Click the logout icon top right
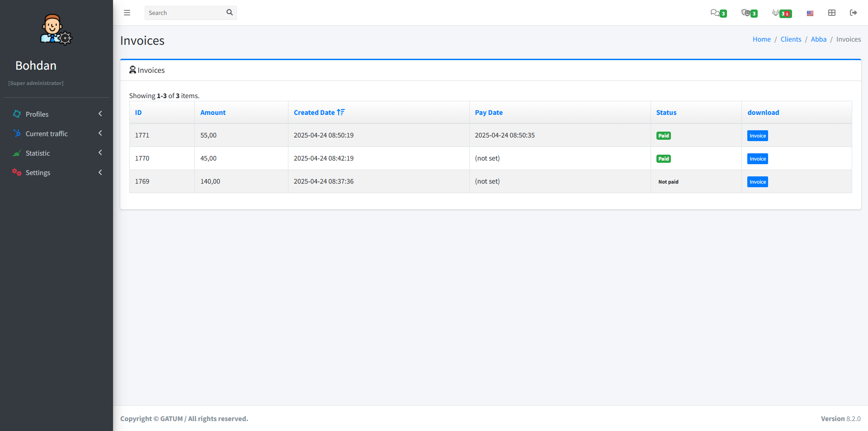 [x=854, y=13]
